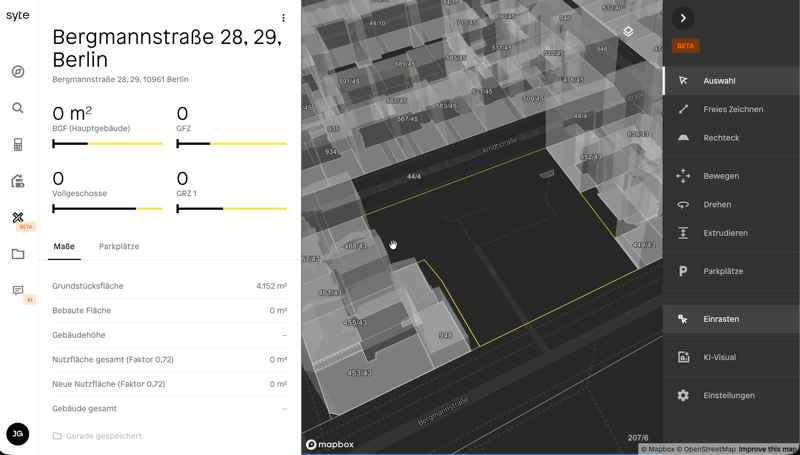800x455 pixels.
Task: Click the Improve this map link
Action: pos(768,450)
